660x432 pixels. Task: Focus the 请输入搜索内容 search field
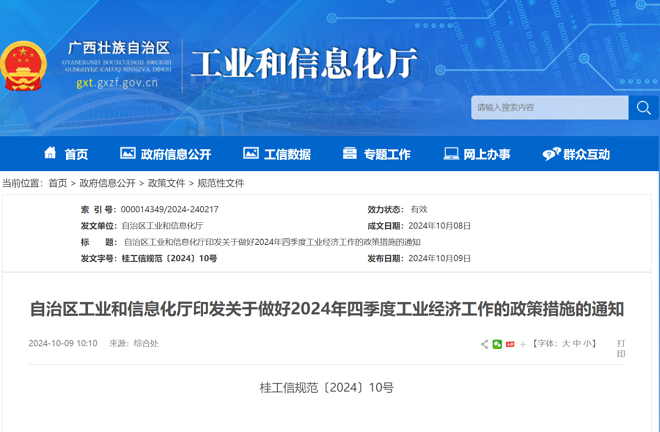(550, 108)
